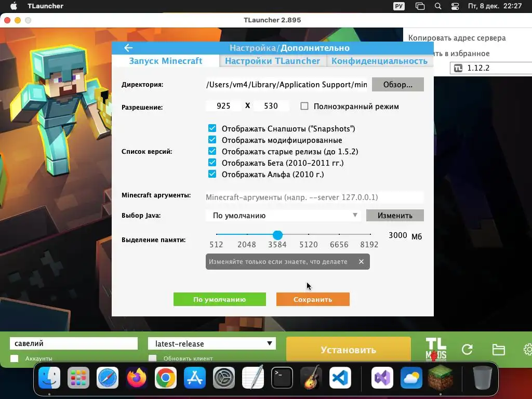This screenshot has height=399, width=532.
Task: Open the Trash in the dock
Action: point(483,378)
